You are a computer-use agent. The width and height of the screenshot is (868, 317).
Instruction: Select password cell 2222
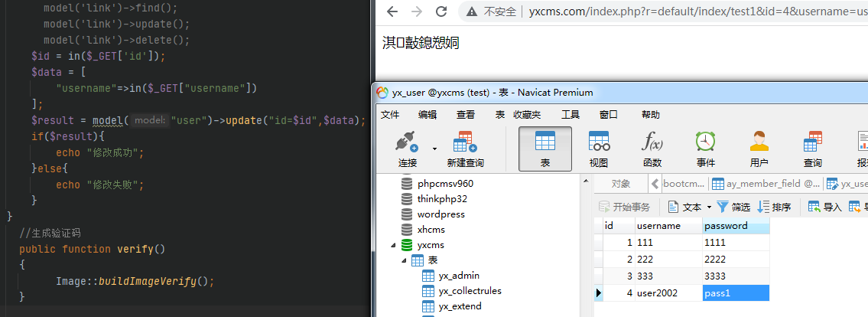(x=736, y=260)
